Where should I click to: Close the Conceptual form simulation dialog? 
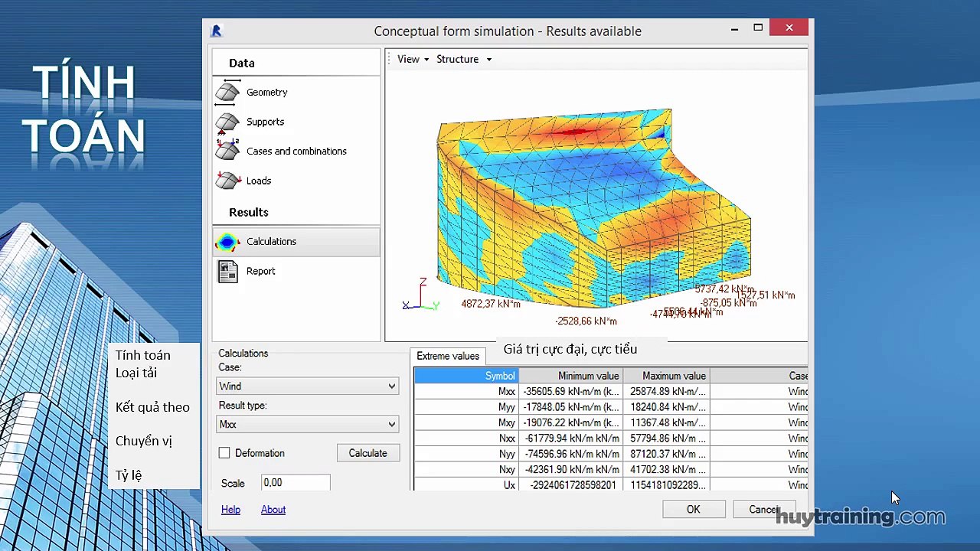pyautogui.click(x=789, y=28)
